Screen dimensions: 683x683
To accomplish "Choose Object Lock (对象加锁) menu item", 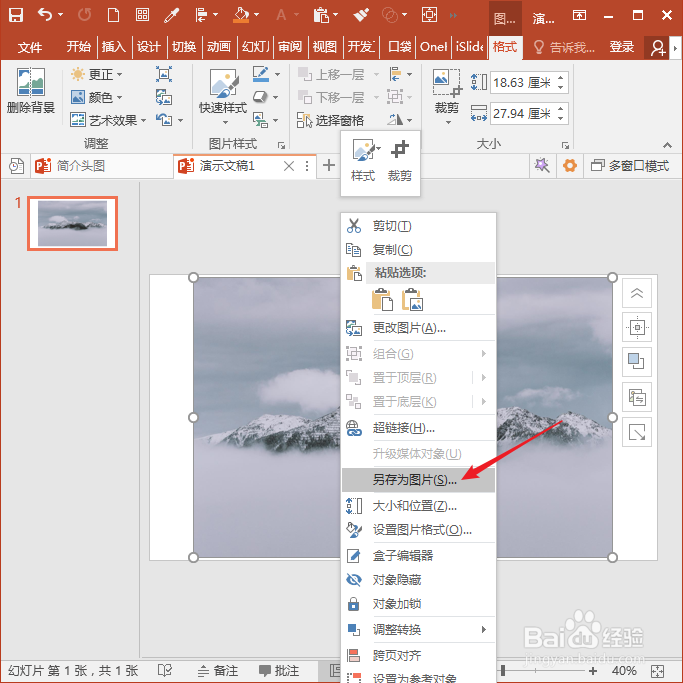I will tap(419, 604).
